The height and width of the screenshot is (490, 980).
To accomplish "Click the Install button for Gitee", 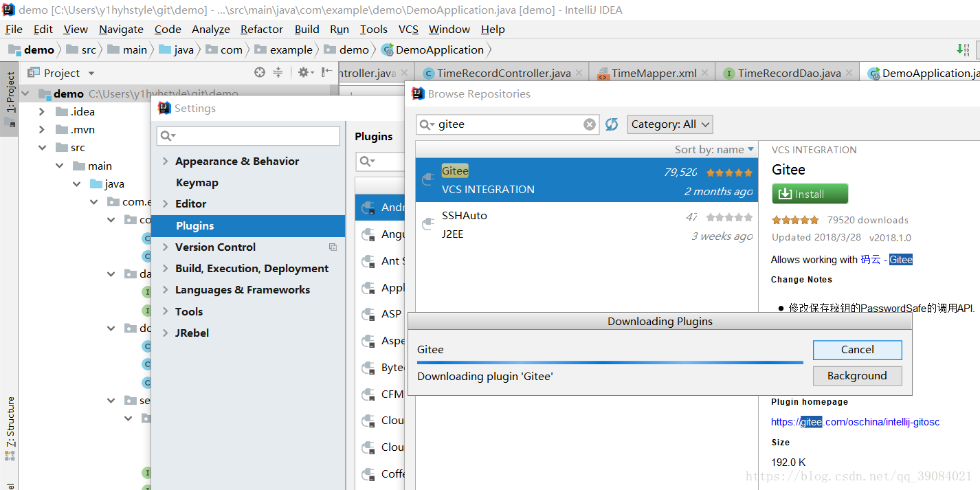I will (x=810, y=194).
